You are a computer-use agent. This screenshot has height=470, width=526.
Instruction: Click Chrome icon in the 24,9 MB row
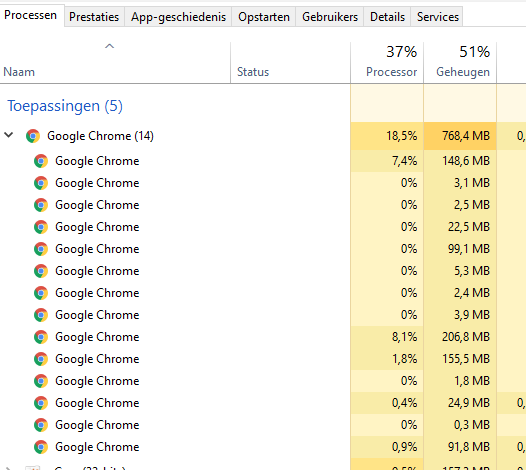click(x=41, y=403)
